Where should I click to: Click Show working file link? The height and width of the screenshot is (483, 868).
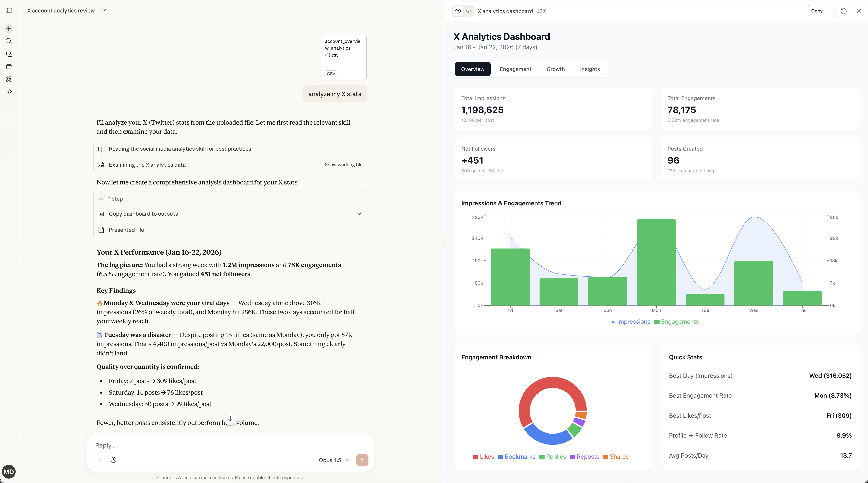click(x=343, y=165)
